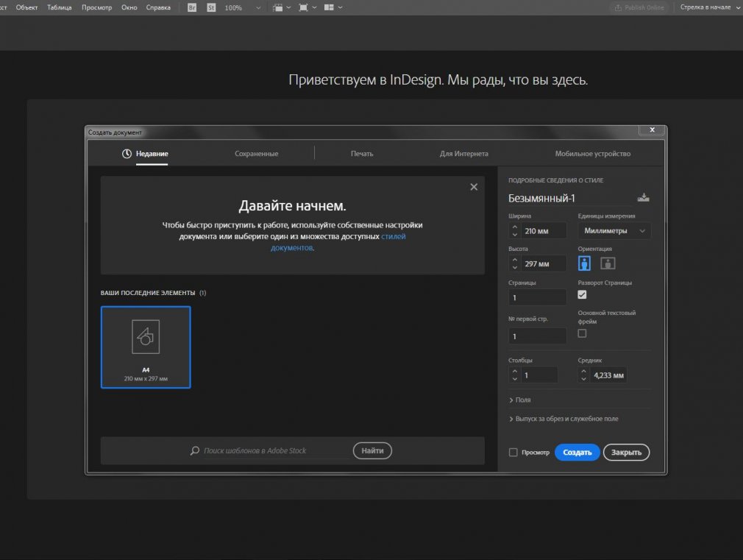743x560 pixels.
Task: Open the 'Окно' menu
Action: click(x=129, y=7)
